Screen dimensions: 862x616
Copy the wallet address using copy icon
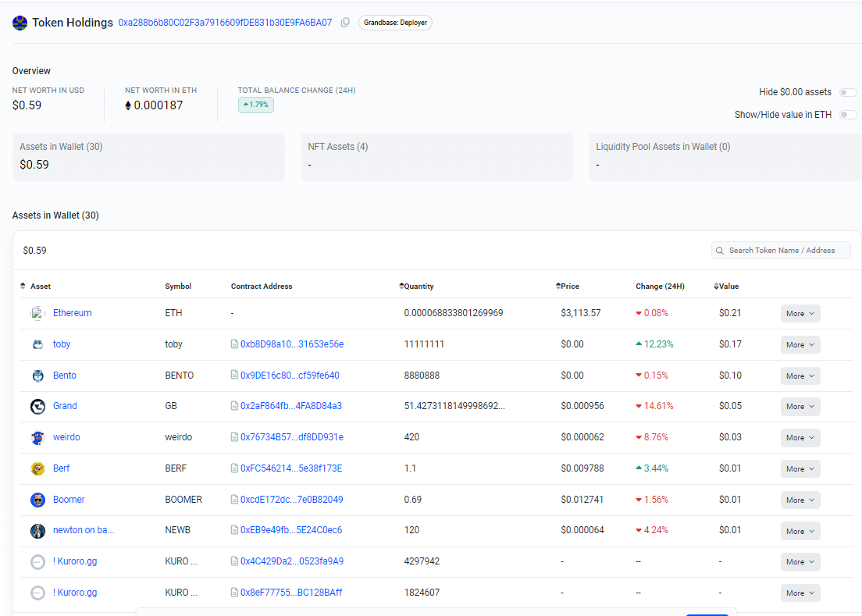[x=345, y=23]
